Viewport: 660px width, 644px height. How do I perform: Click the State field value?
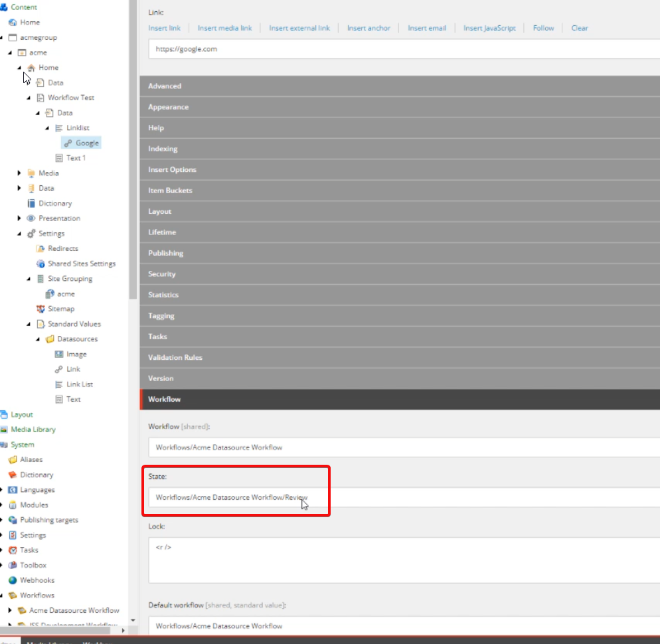pyautogui.click(x=404, y=497)
